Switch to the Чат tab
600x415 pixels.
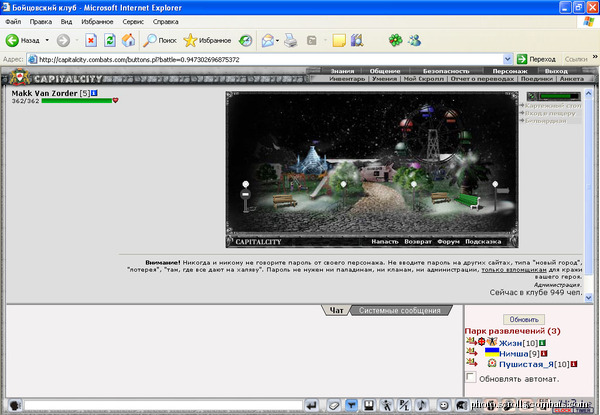336,310
